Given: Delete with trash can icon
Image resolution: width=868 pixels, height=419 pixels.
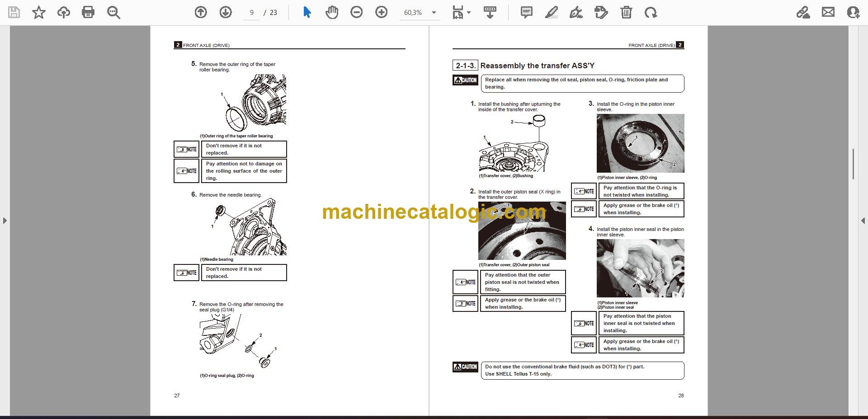Looking at the screenshot, I should (x=626, y=12).
